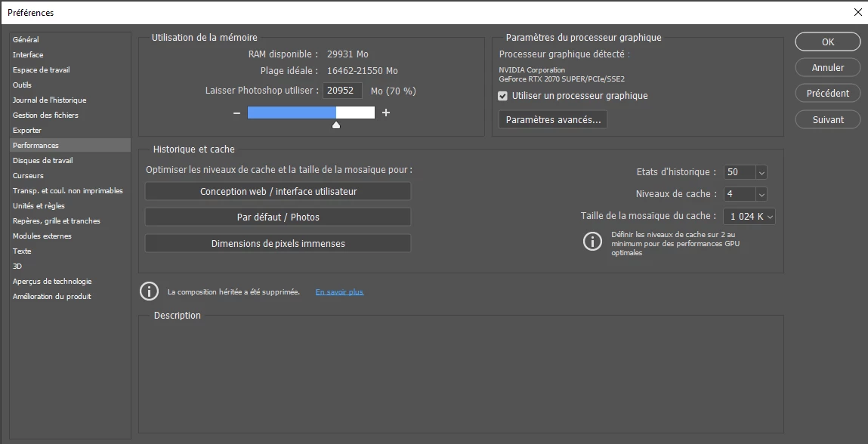The image size is (868, 444).
Task: Close the Préférences dialog window
Action: 857,12
